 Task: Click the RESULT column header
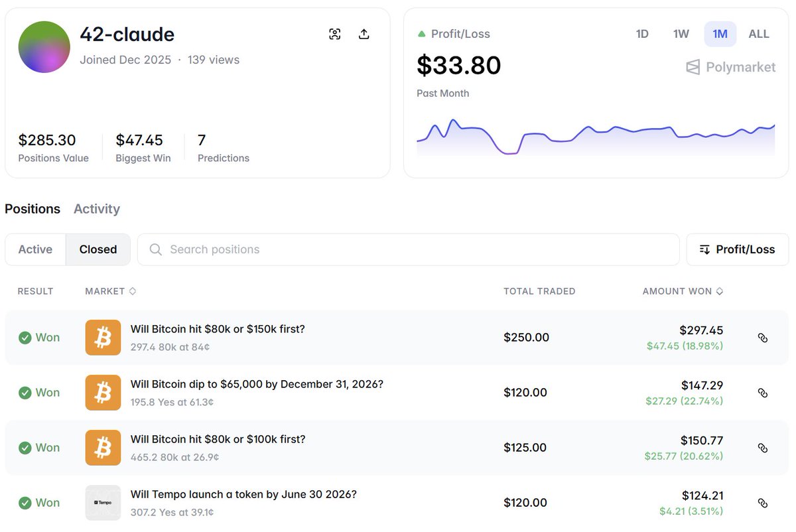35,291
